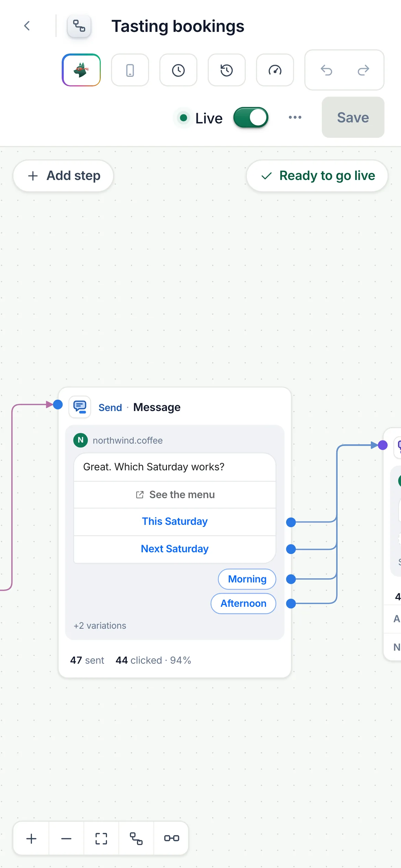Click the external link icon beside See the menu

140,495
